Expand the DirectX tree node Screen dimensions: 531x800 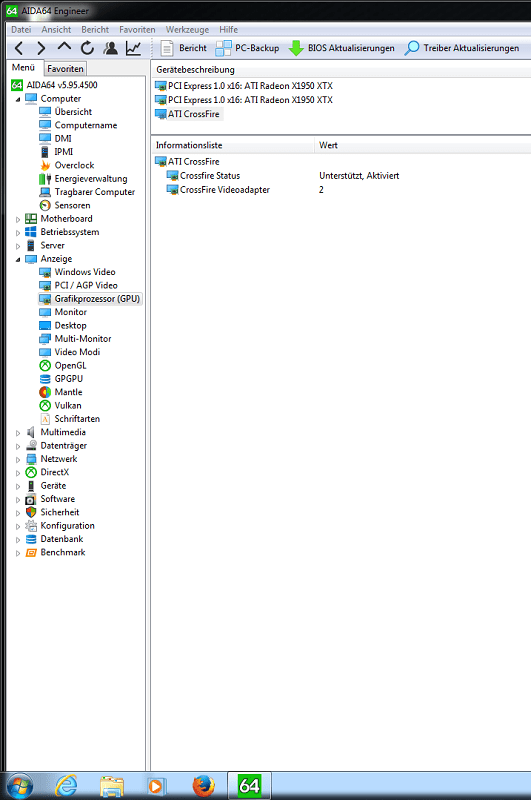point(18,473)
